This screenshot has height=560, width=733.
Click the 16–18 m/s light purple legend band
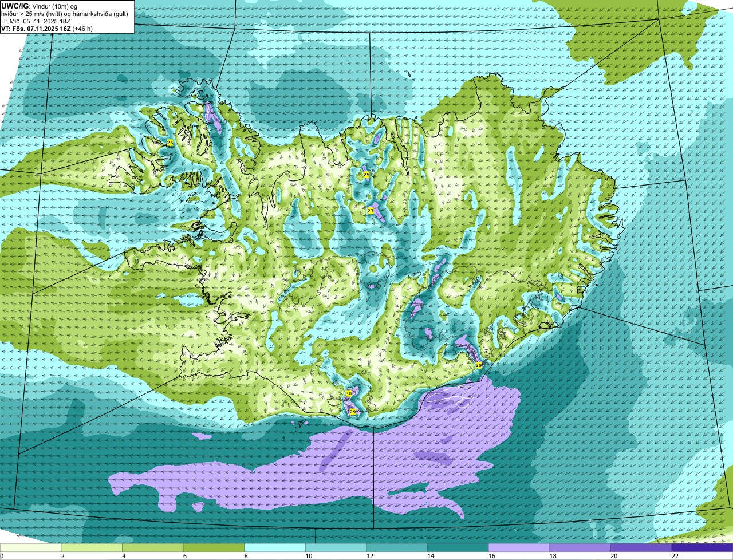(519, 547)
